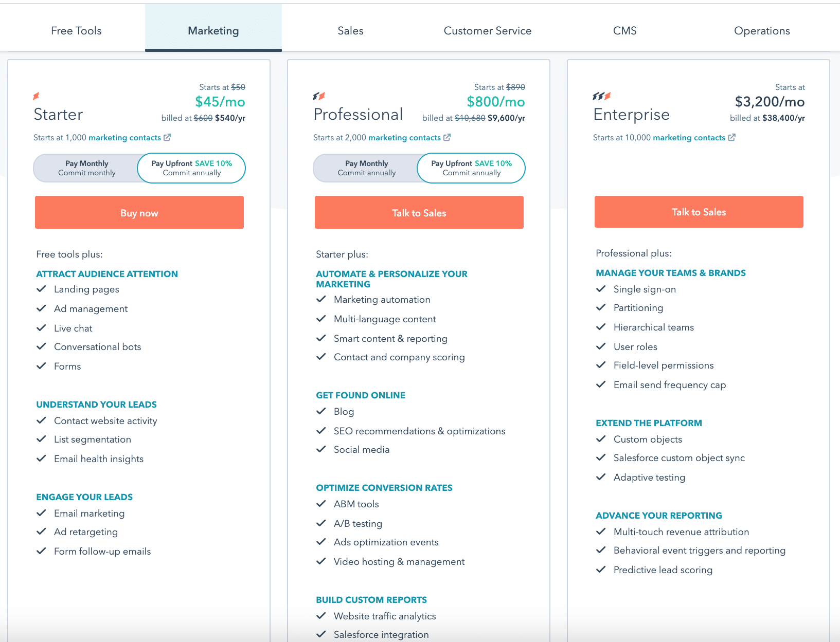Open Starter's marketing contacts link

pyautogui.click(x=125, y=137)
